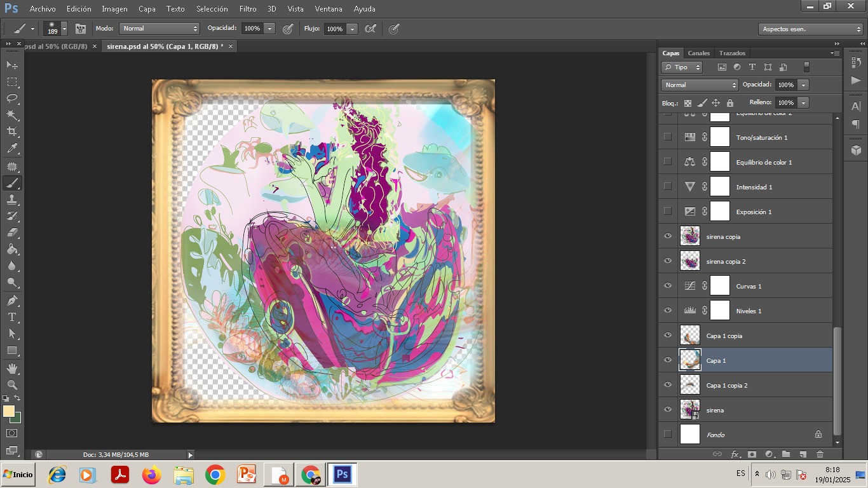Image resolution: width=868 pixels, height=488 pixels.
Task: Open the Inicio start button
Action: [x=18, y=475]
